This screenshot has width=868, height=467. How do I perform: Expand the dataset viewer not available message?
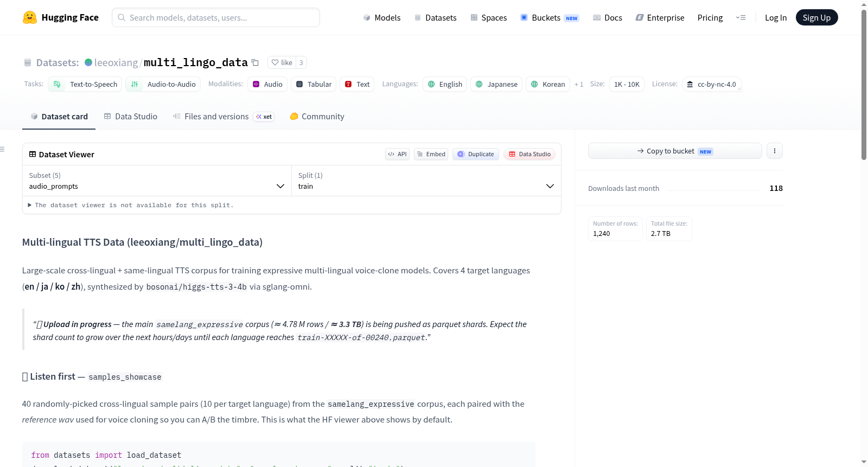click(131, 205)
